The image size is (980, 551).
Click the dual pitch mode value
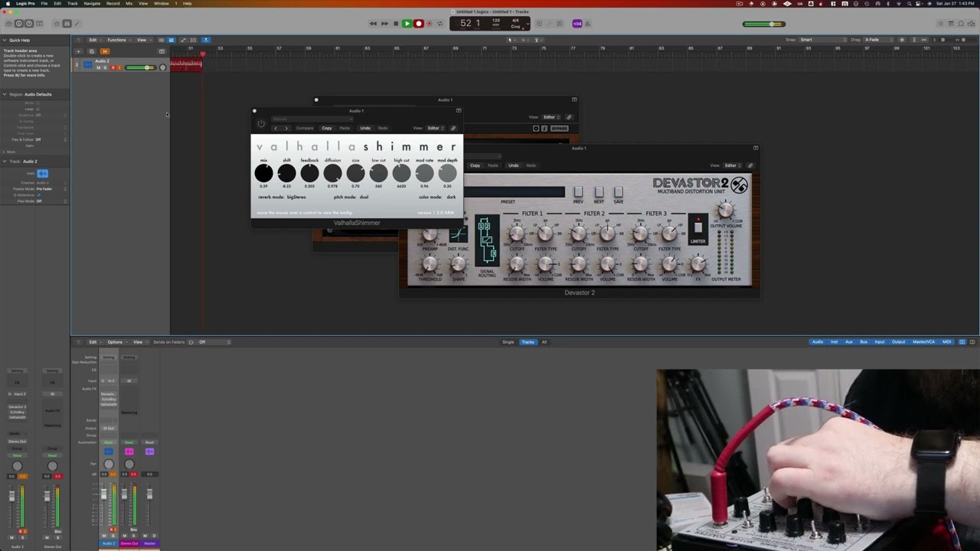364,197
